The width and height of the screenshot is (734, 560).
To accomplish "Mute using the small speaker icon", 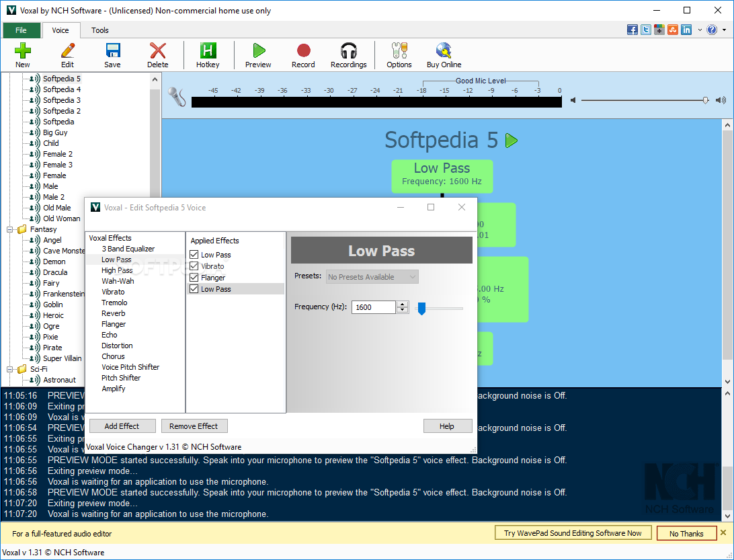I will coord(573,100).
